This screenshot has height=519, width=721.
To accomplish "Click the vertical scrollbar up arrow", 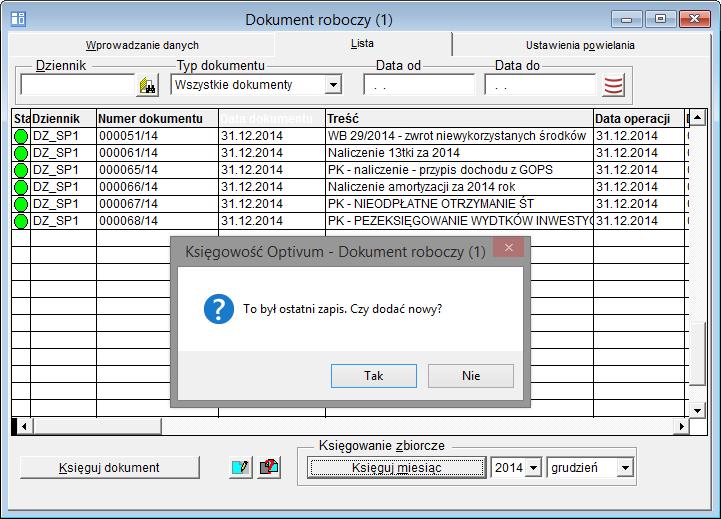I will (698, 118).
